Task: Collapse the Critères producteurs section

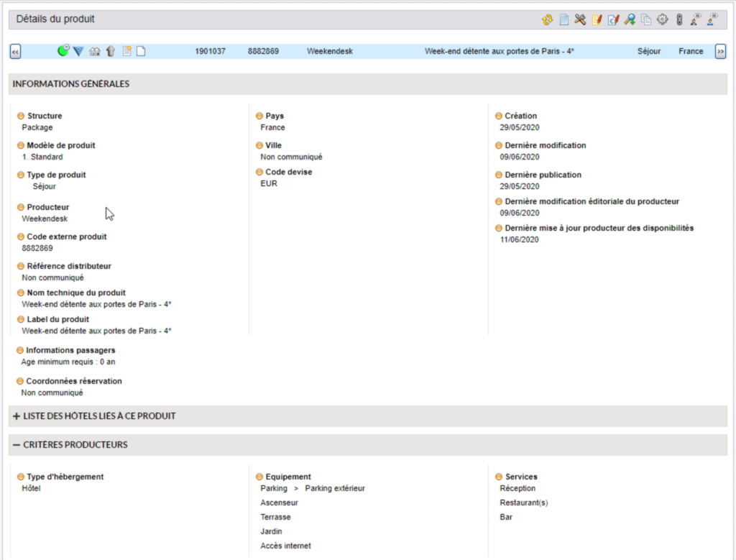Action: [17, 445]
